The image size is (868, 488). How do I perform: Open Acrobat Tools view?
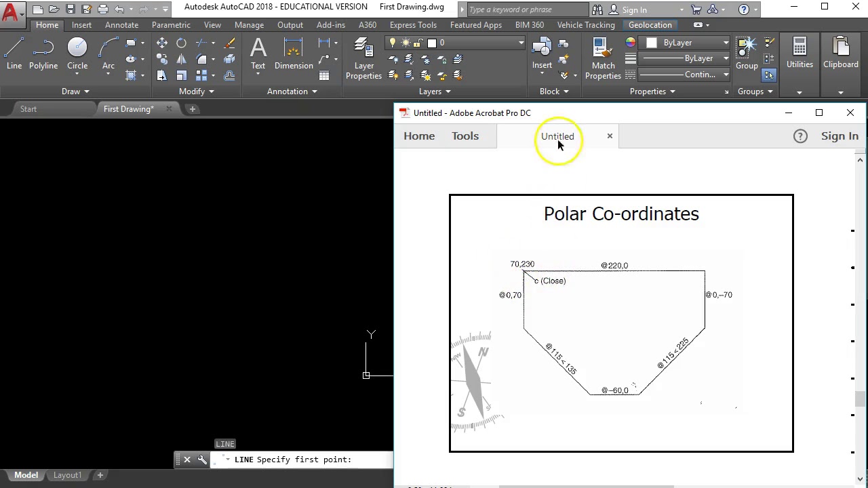[465, 136]
